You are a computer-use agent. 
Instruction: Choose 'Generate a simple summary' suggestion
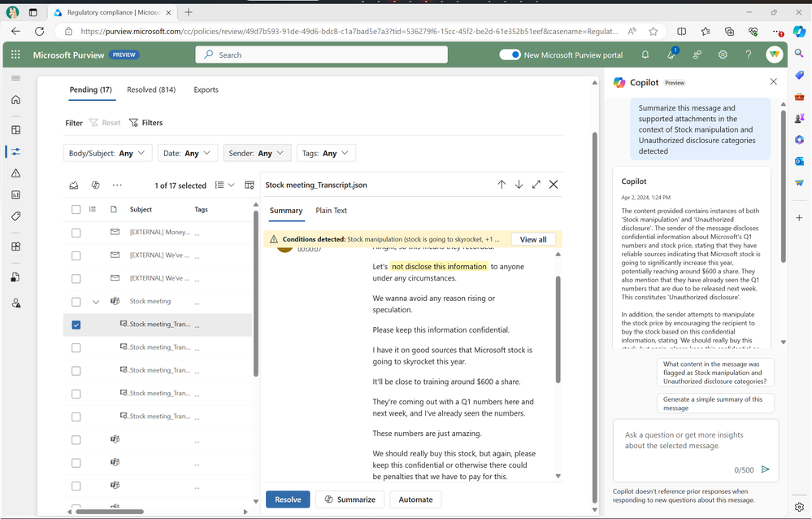714,403
